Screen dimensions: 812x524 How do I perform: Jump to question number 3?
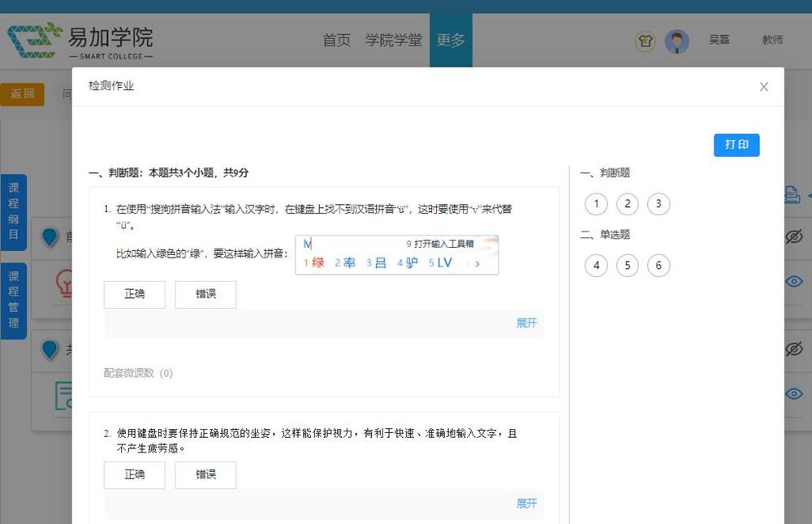[659, 204]
